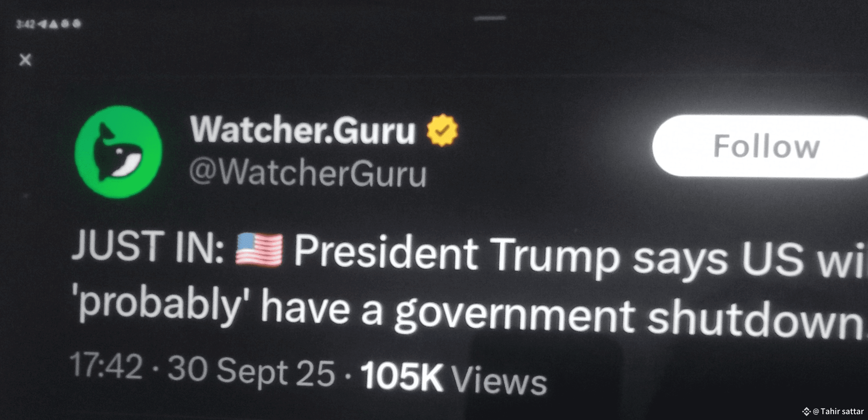Tap the 30 Sept 25 post date

click(x=251, y=371)
